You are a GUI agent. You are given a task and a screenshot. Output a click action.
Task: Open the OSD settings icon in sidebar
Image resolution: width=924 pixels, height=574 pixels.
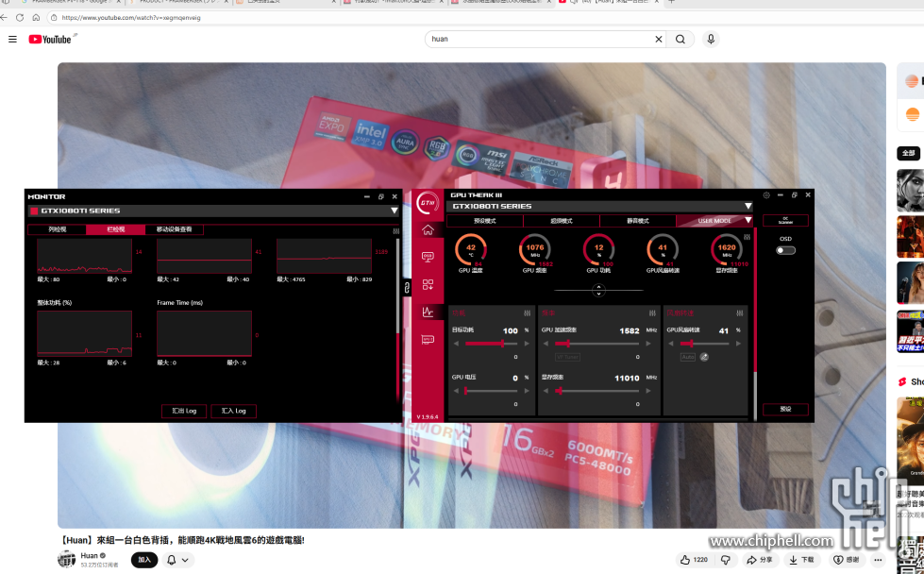(x=428, y=256)
